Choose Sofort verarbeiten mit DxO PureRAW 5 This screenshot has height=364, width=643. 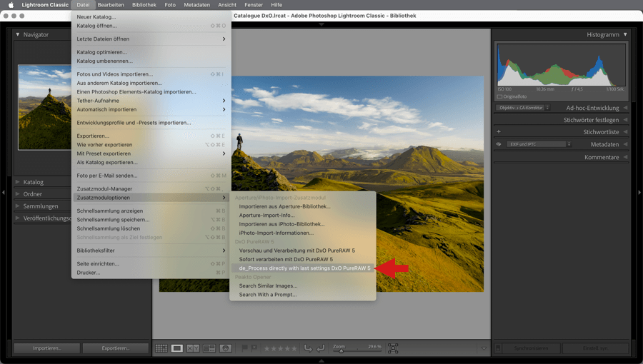click(x=303, y=259)
